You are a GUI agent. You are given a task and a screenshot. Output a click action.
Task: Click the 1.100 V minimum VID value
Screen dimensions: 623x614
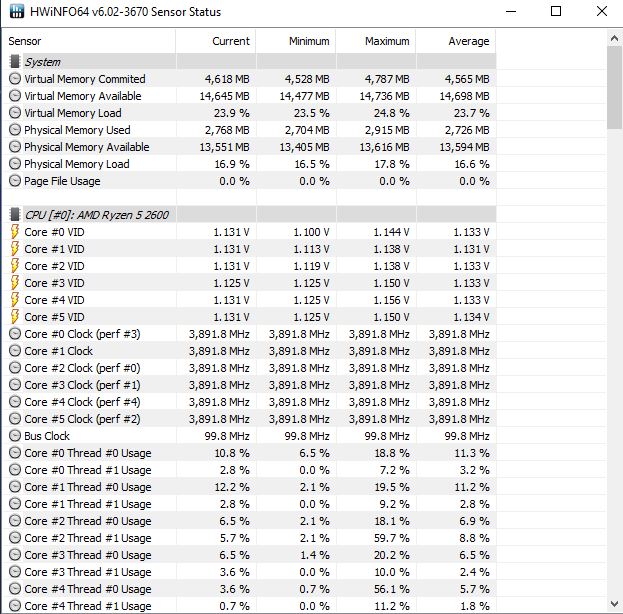pyautogui.click(x=312, y=232)
